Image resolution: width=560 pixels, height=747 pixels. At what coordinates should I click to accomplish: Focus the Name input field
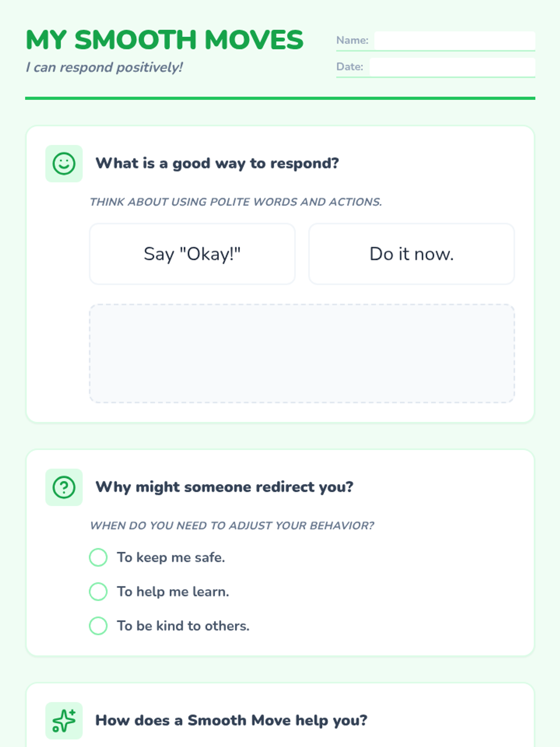pyautogui.click(x=455, y=40)
